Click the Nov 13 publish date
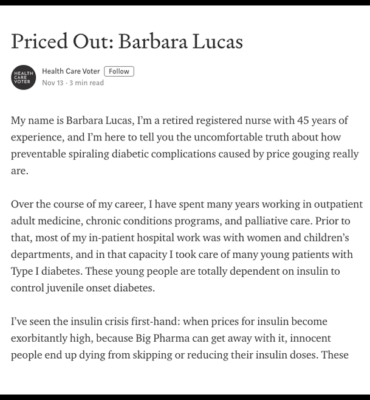The image size is (370, 400). [x=52, y=83]
